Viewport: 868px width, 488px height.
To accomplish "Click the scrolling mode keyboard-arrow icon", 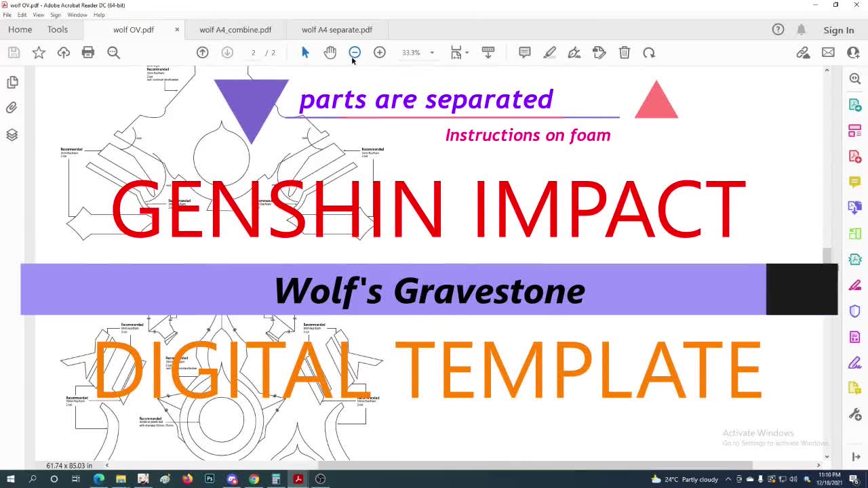I will tap(488, 52).
